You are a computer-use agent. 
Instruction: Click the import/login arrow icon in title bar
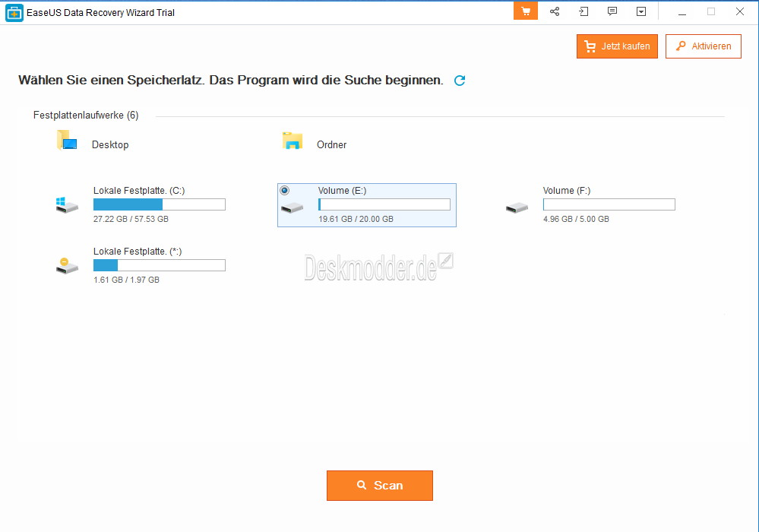[583, 11]
